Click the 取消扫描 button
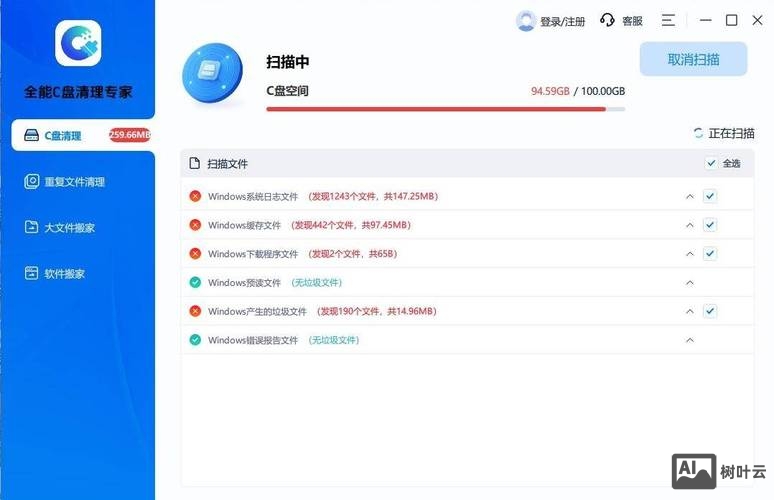The height and width of the screenshot is (500, 774). tap(693, 59)
